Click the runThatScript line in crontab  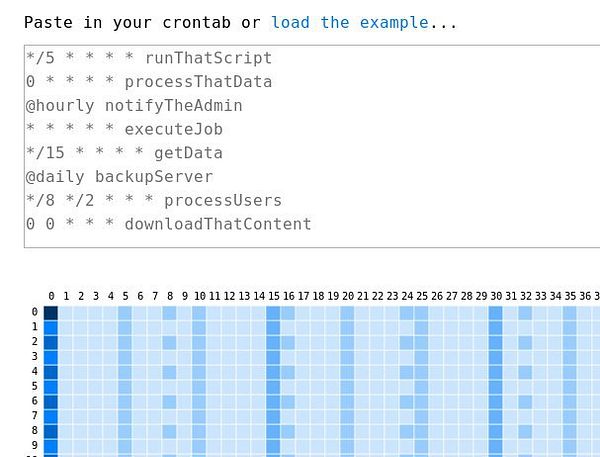[x=149, y=58]
